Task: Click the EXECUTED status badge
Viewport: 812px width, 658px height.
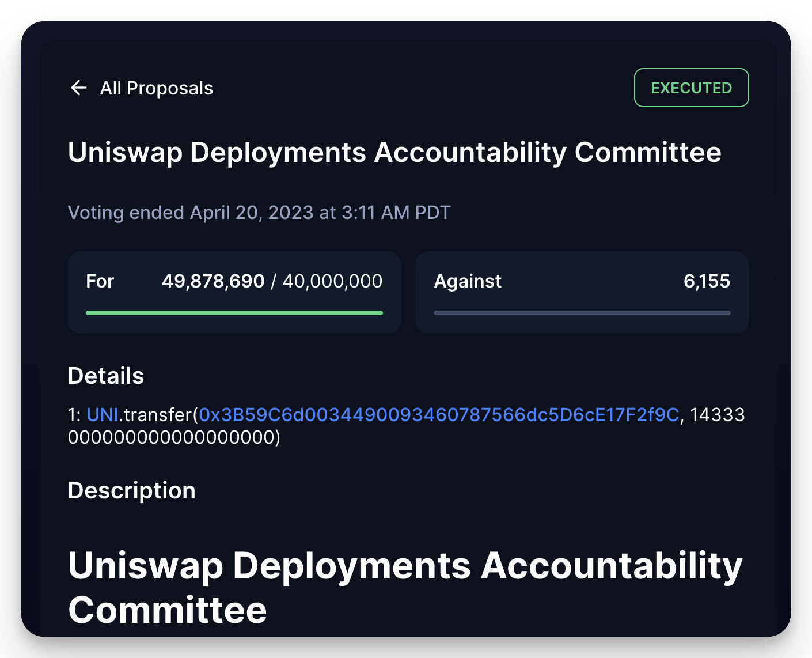Action: pyautogui.click(x=691, y=88)
